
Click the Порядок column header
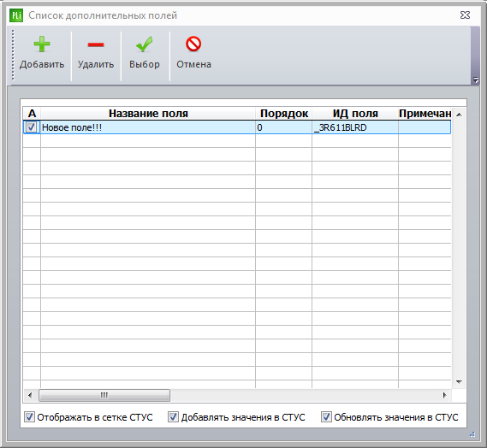coord(284,114)
